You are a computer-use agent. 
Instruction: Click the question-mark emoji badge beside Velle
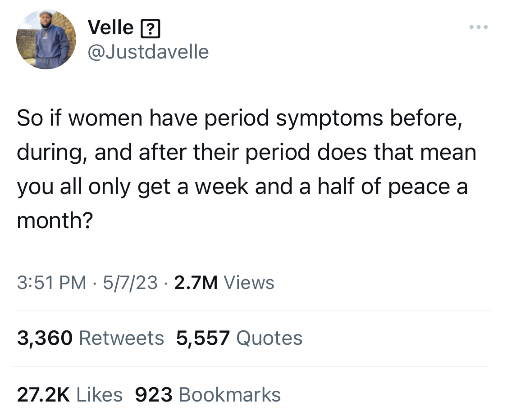151,29
